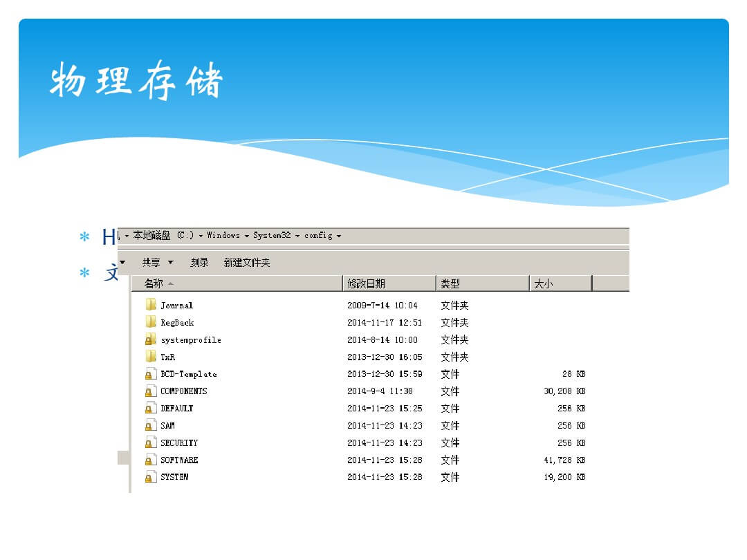Viewport: 747px width, 560px height.
Task: Click the BCD-Template file icon
Action: (151, 374)
